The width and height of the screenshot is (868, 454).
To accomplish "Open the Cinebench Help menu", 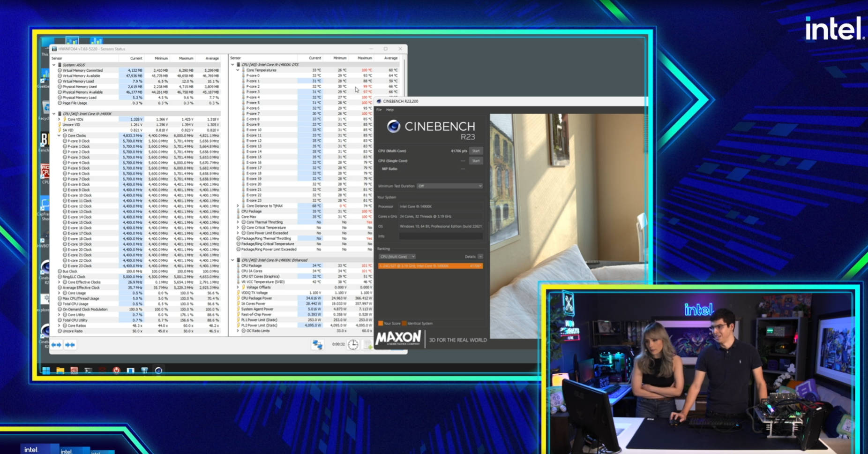I will (390, 110).
